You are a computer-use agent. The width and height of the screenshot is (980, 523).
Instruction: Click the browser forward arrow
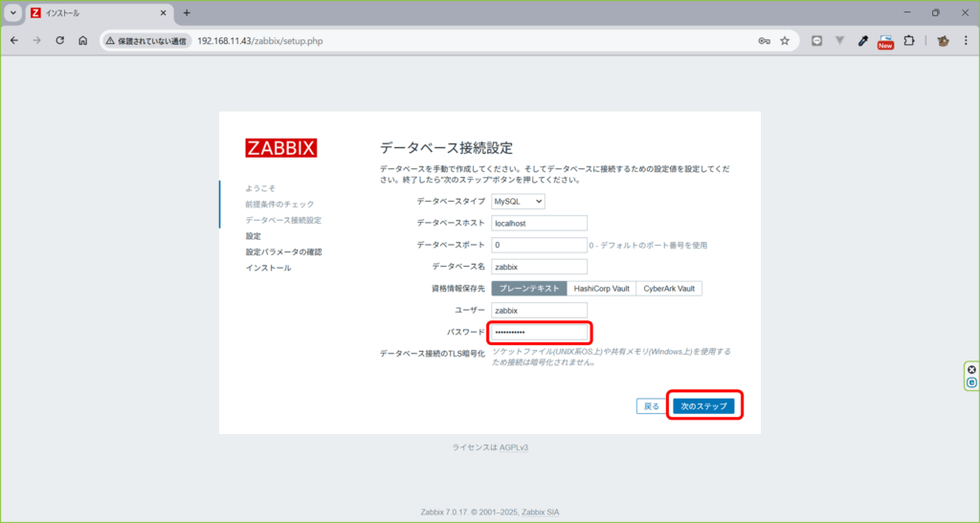click(37, 40)
